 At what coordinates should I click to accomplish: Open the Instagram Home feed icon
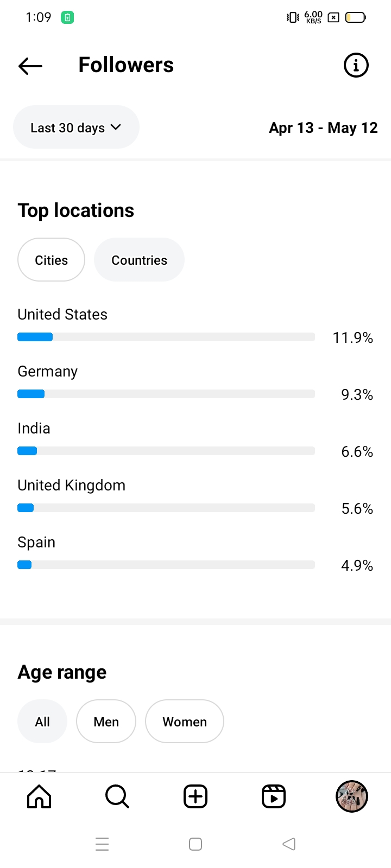[39, 796]
